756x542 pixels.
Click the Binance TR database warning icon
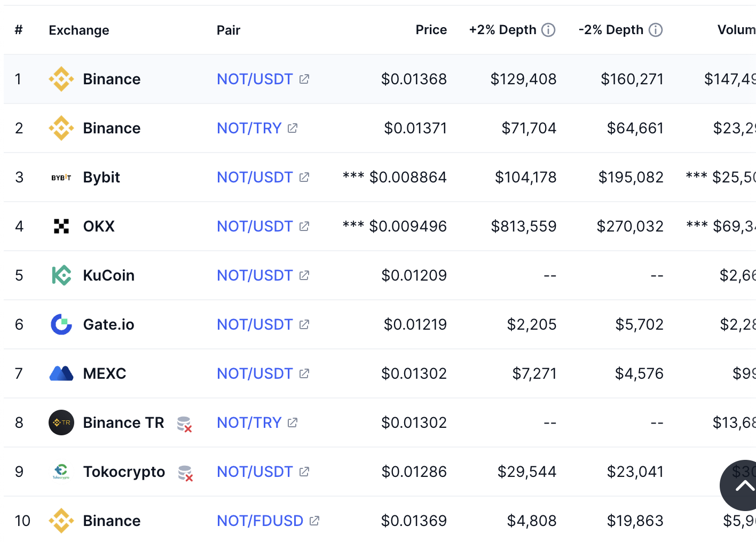click(184, 424)
